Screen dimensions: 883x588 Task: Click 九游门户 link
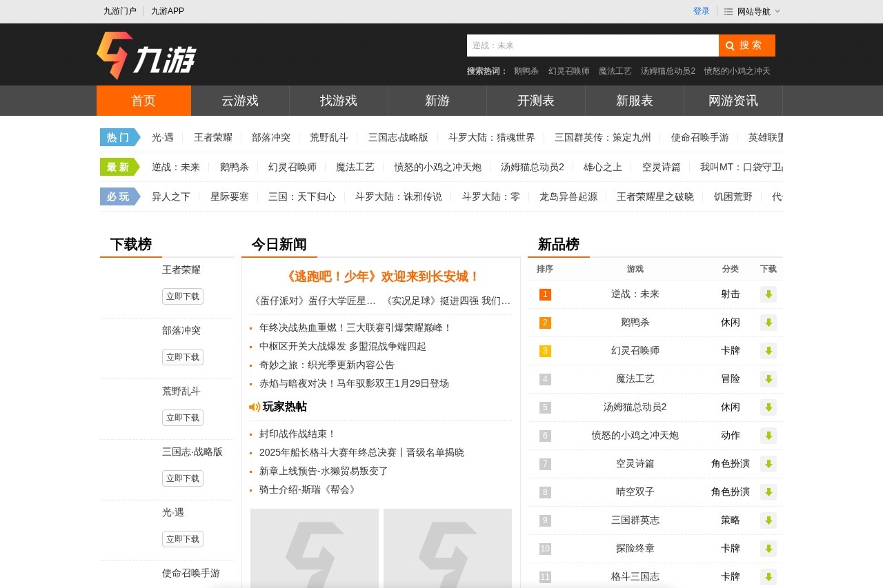point(120,11)
